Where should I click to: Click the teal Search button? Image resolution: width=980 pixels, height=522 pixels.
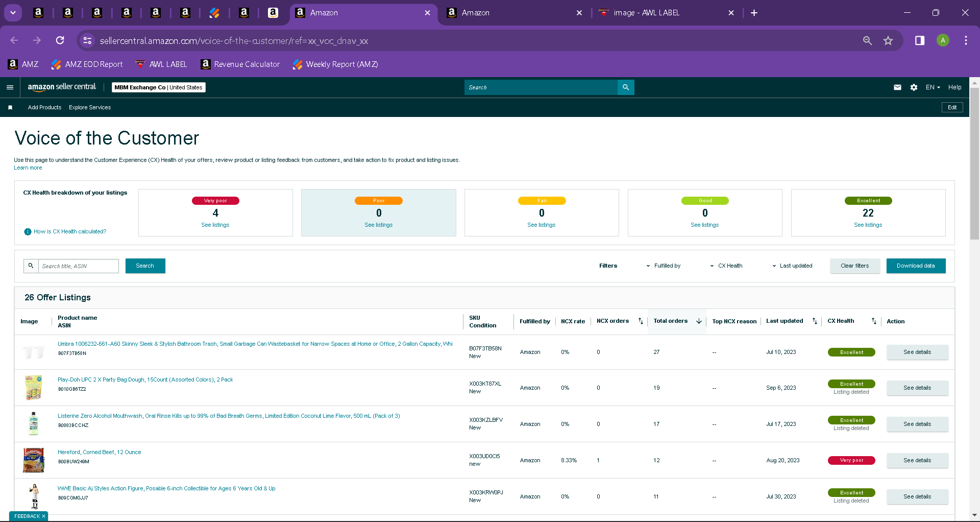(145, 266)
